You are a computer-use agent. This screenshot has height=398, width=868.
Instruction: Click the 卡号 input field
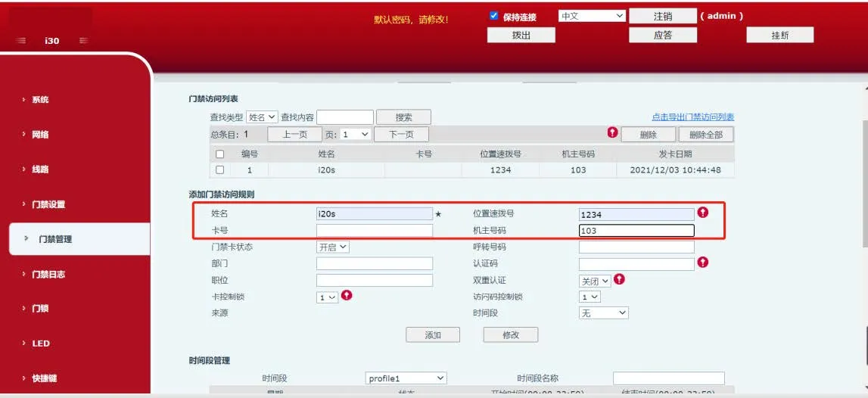click(375, 231)
